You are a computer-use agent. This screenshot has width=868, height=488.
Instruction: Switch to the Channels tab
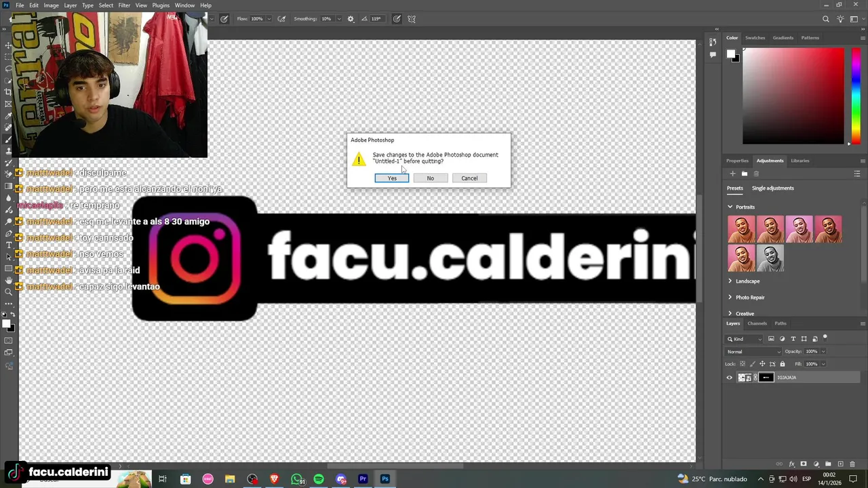[757, 323]
